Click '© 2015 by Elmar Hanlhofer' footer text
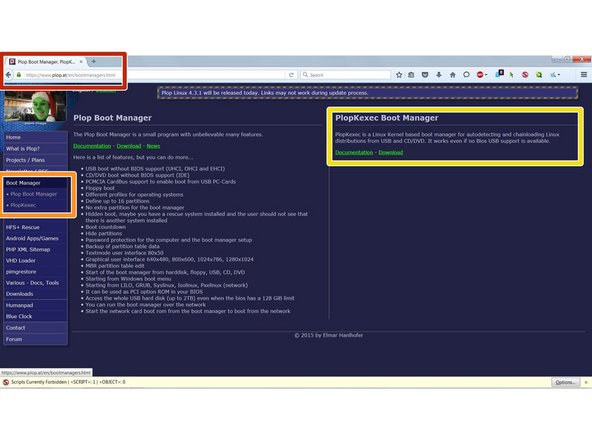Viewport: 592px width, 444px height. pos(329,335)
